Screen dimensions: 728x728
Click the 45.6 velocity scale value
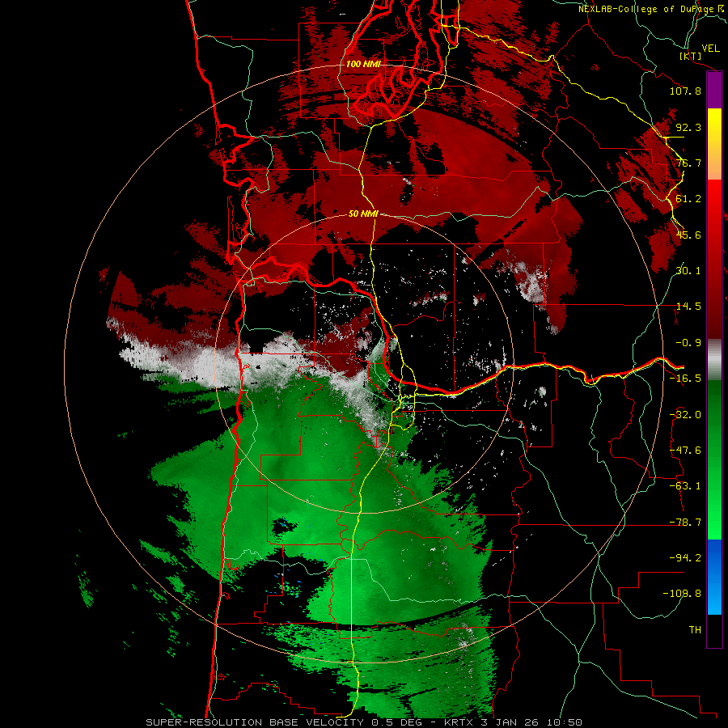tap(688, 235)
